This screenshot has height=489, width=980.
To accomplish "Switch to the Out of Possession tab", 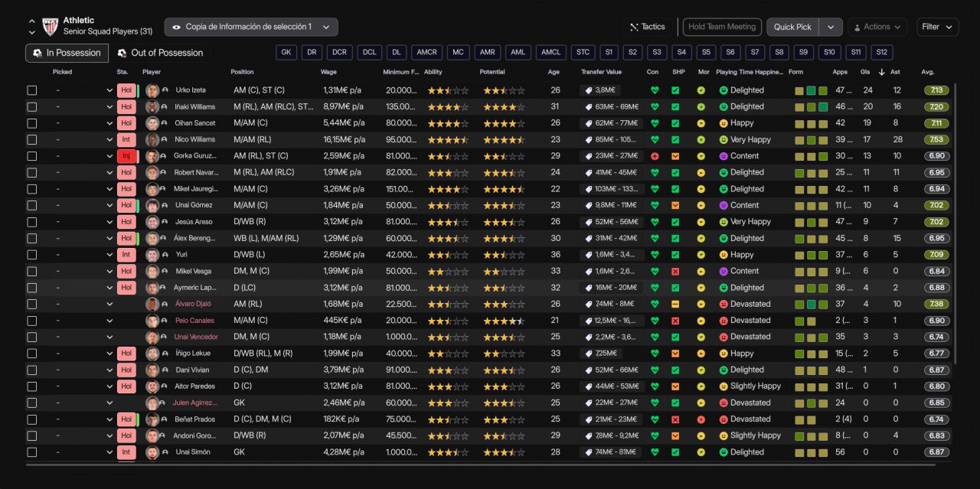I will (x=160, y=53).
